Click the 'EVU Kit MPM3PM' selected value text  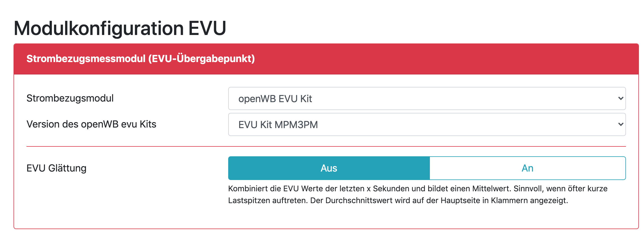point(278,125)
